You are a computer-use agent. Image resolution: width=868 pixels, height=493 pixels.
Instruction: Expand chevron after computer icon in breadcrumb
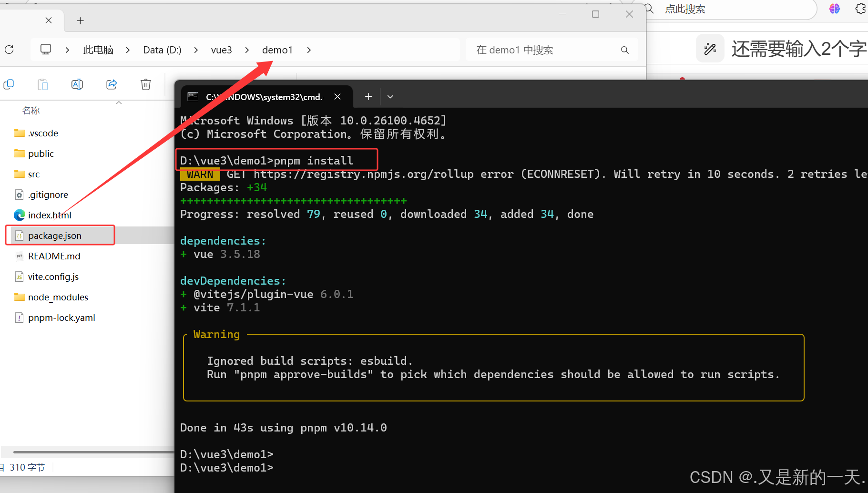(x=67, y=50)
